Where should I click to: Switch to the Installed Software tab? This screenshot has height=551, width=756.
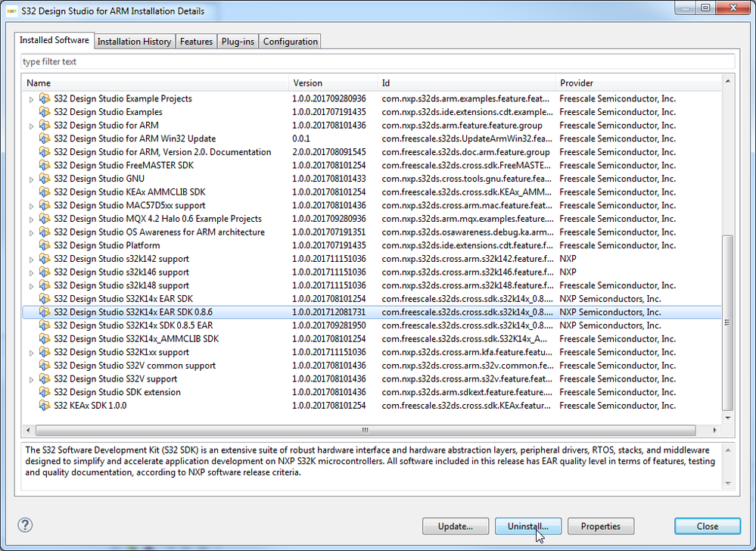tap(54, 41)
